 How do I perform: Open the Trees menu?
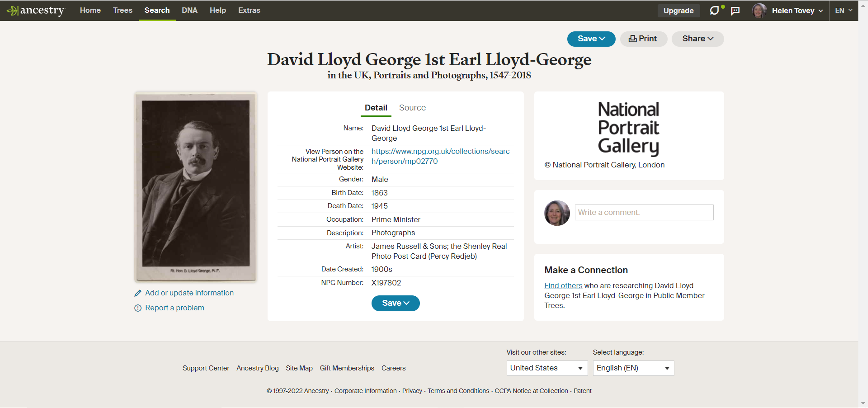pos(123,10)
